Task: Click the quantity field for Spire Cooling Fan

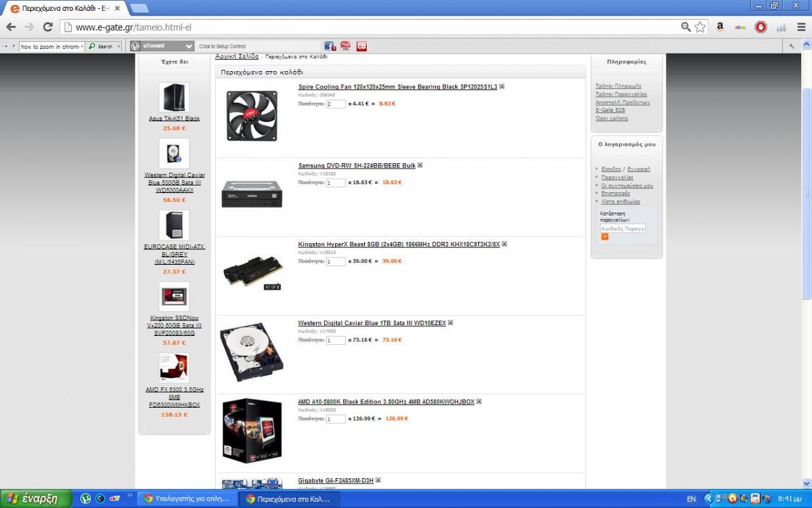Action: 336,104
